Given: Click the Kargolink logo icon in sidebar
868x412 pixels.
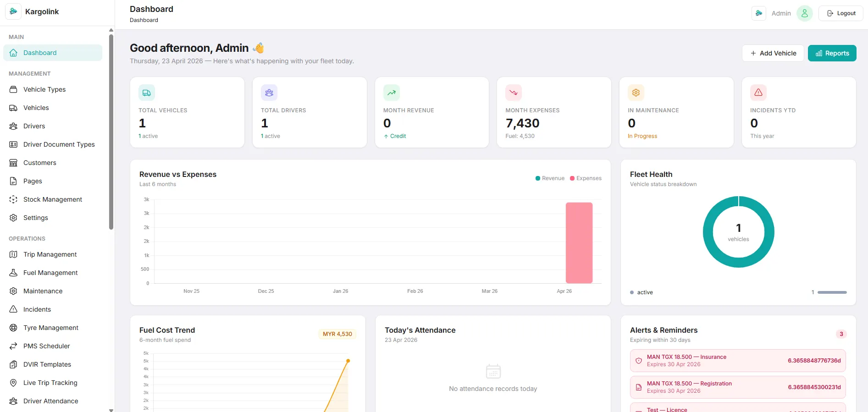Looking at the screenshot, I should 13,11.
